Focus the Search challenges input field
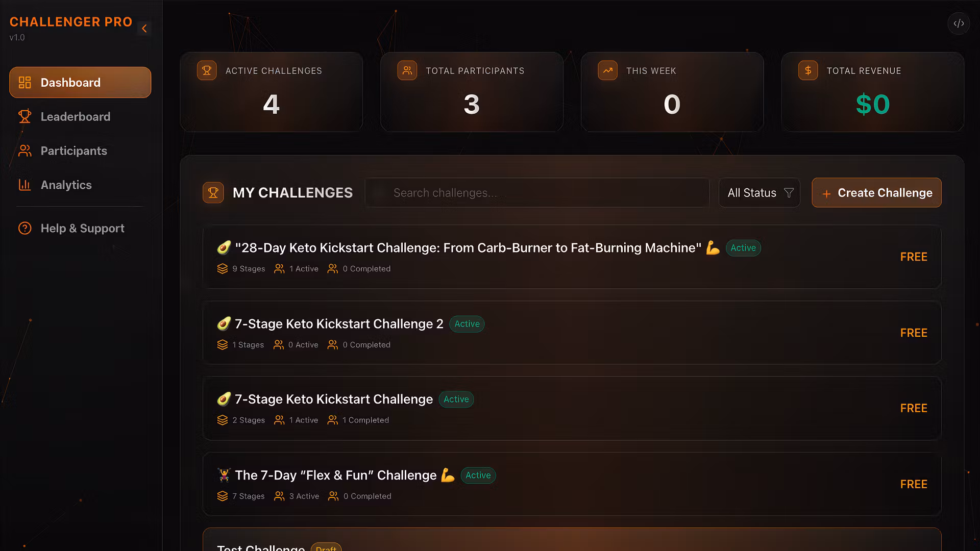 (537, 193)
